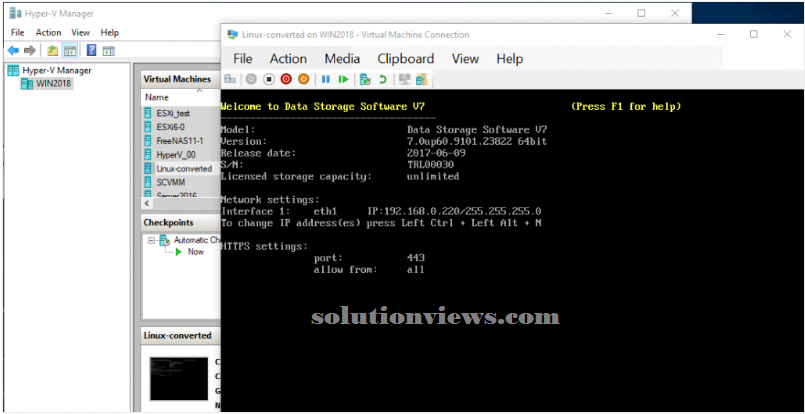Screen dimensions: 805x414
Task: Select ESXi6-0 virtual machine
Action: 170,127
